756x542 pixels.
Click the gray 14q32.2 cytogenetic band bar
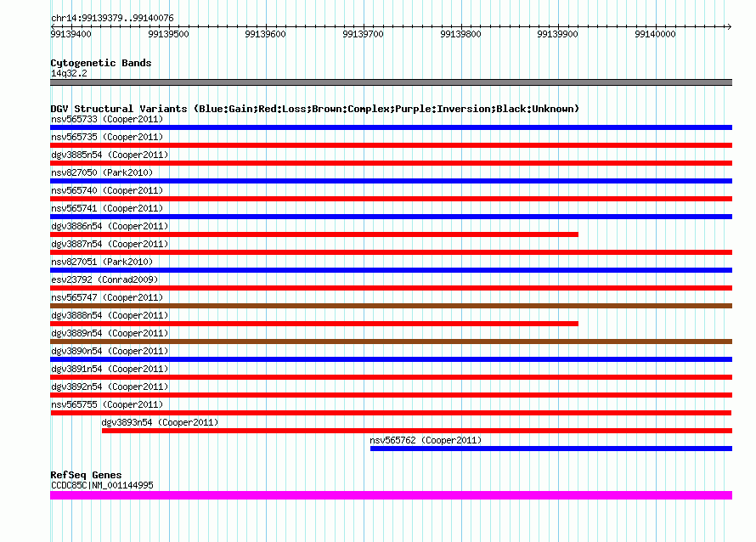[391, 82]
